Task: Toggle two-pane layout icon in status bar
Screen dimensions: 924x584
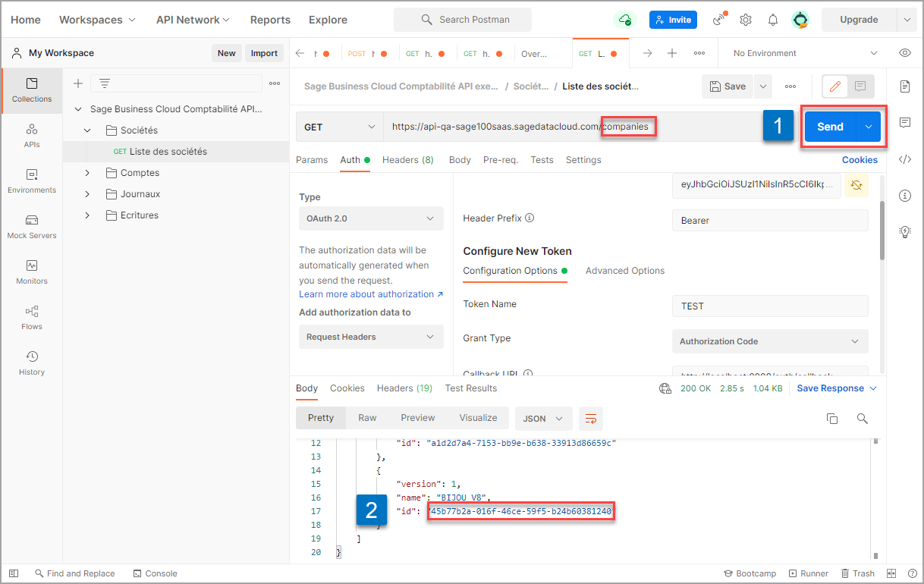Action: pyautogui.click(x=892, y=573)
